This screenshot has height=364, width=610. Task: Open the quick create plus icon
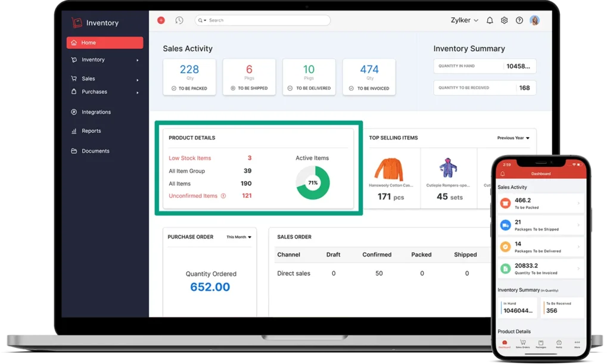point(160,20)
